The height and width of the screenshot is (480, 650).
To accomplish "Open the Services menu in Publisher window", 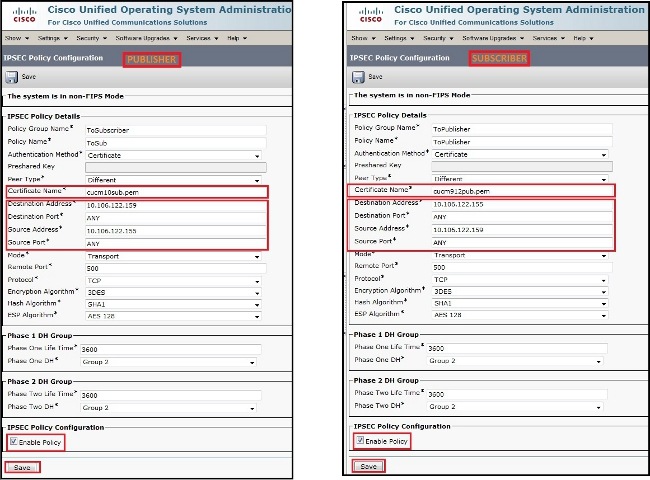I will click(x=202, y=38).
